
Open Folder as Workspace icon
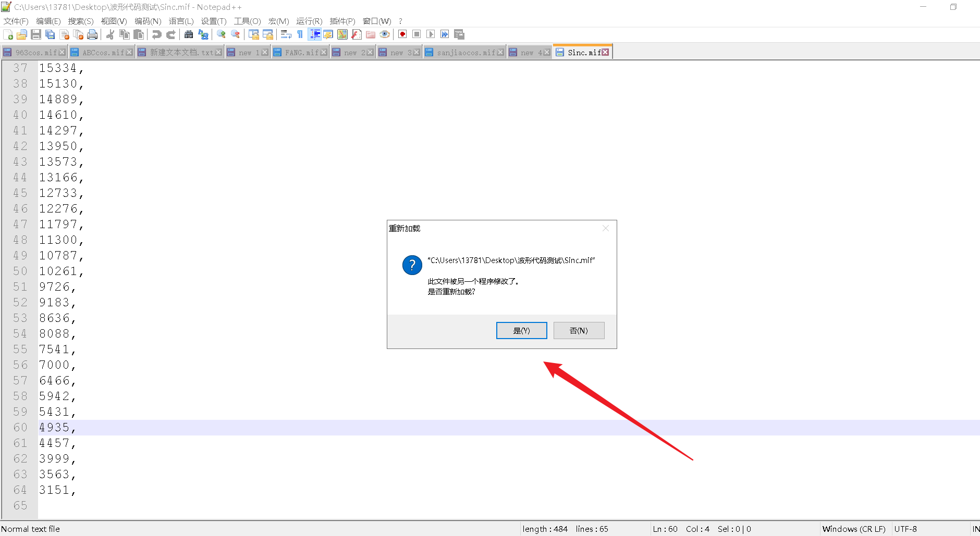tap(371, 34)
